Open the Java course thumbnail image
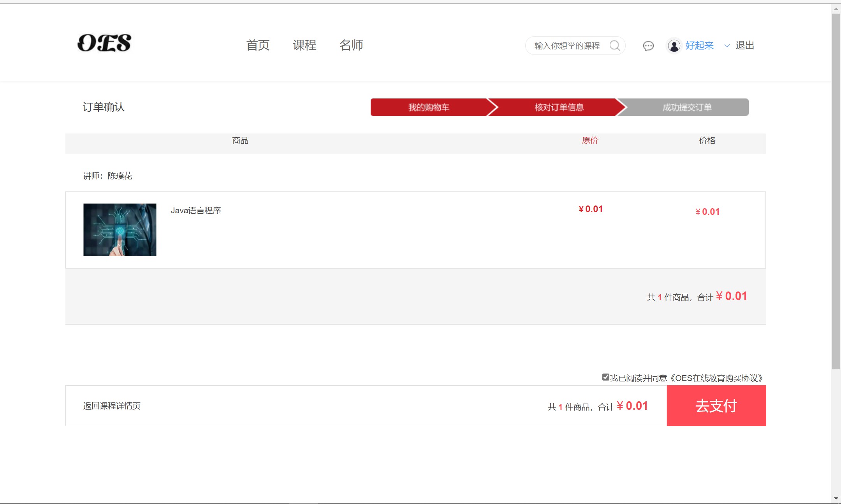 [x=120, y=230]
